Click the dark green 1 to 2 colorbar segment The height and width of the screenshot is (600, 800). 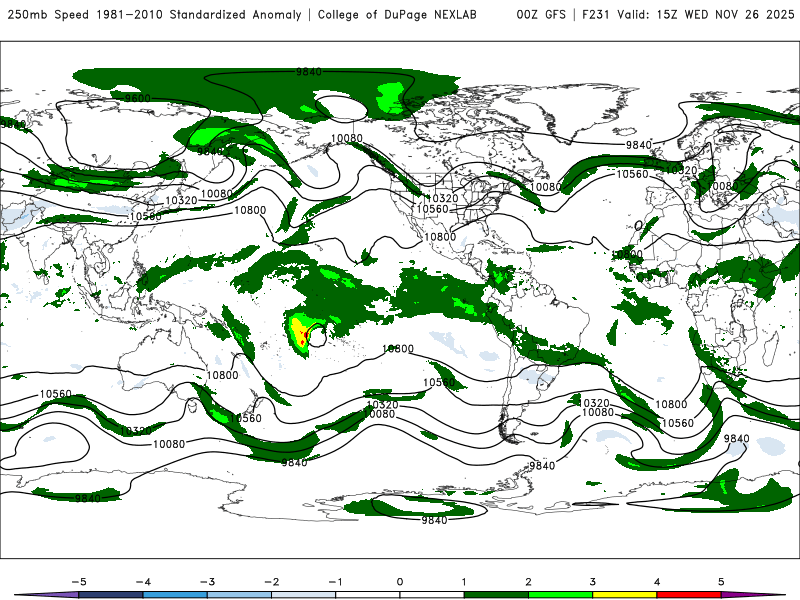(x=496, y=595)
